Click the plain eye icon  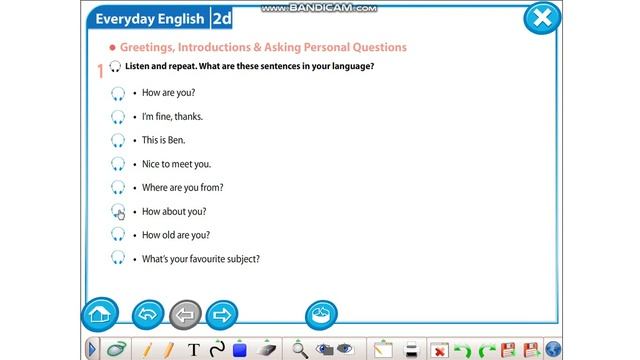coord(345,349)
